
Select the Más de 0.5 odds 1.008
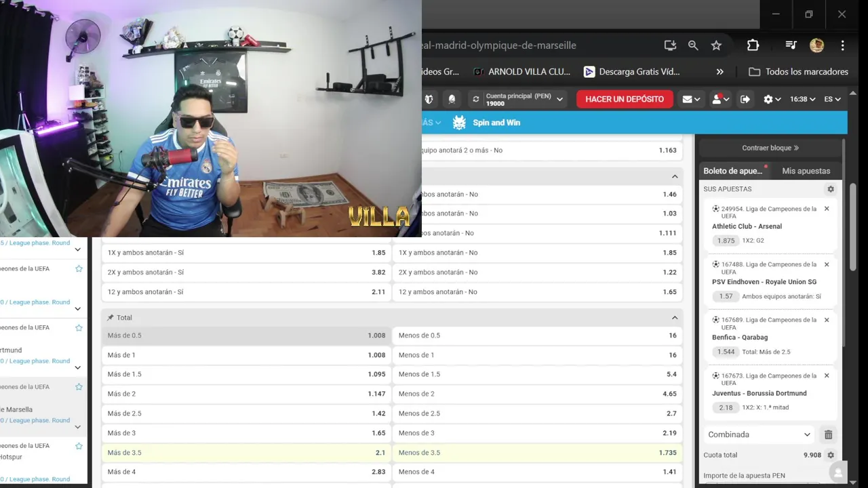pyautogui.click(x=246, y=335)
